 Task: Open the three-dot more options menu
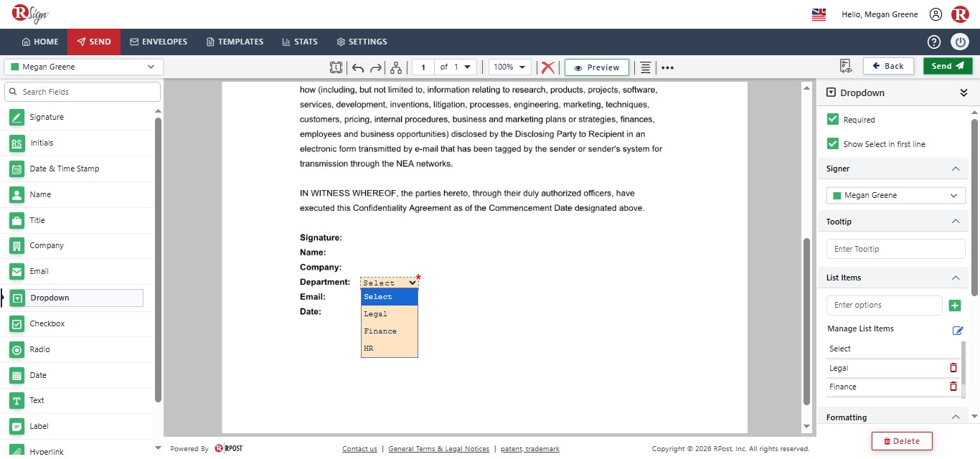pyautogui.click(x=668, y=67)
